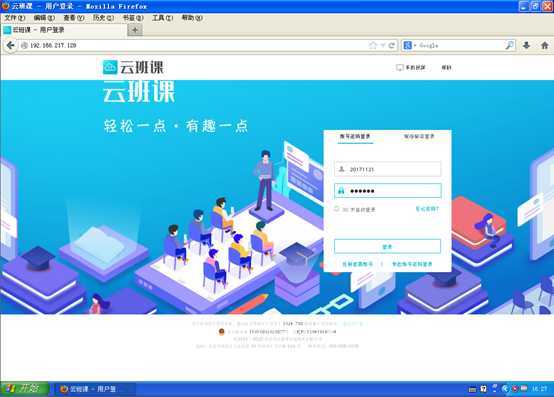Open the 文件 (F) menu
Viewport: 554px width, 397px height.
pyautogui.click(x=14, y=18)
